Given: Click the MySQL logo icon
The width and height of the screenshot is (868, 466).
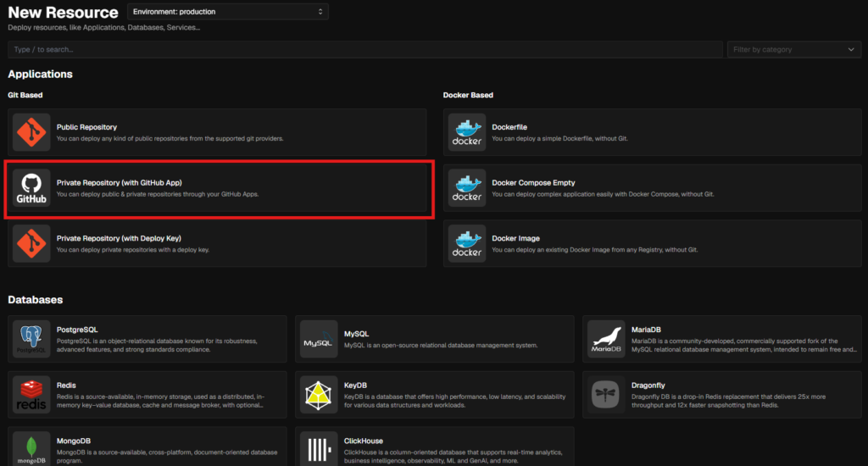Looking at the screenshot, I should (x=319, y=339).
